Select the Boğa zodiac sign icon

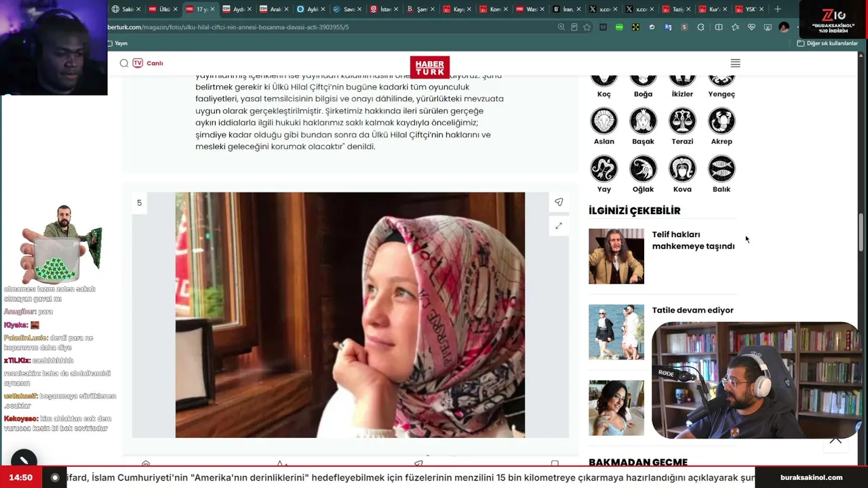pyautogui.click(x=643, y=81)
